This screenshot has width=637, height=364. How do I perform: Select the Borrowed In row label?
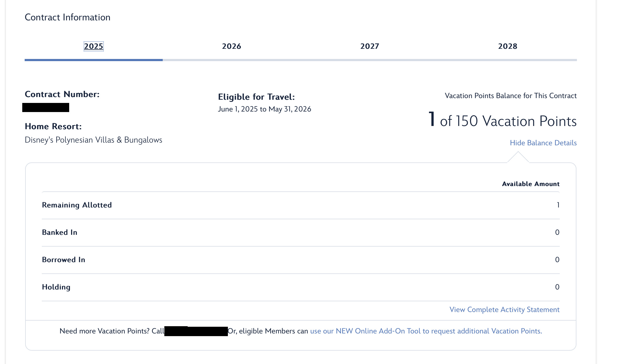coord(64,260)
